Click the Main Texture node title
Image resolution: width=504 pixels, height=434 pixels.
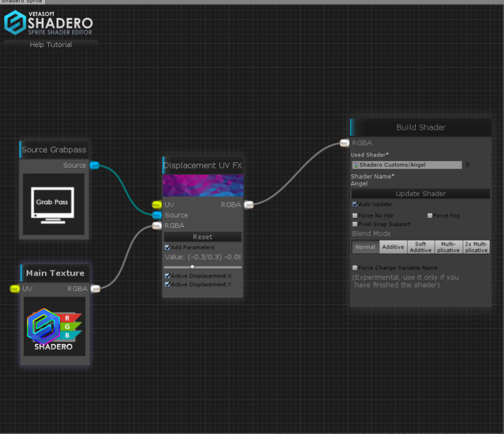click(x=55, y=273)
